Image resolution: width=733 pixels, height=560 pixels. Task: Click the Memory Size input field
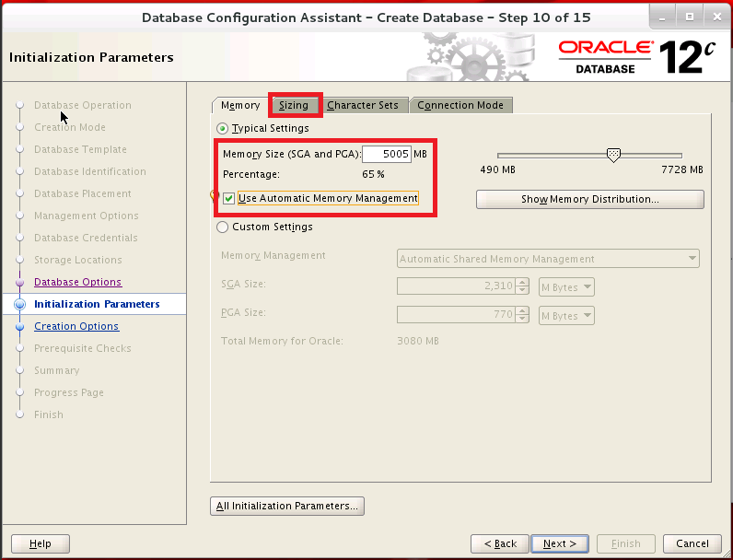[x=386, y=154]
